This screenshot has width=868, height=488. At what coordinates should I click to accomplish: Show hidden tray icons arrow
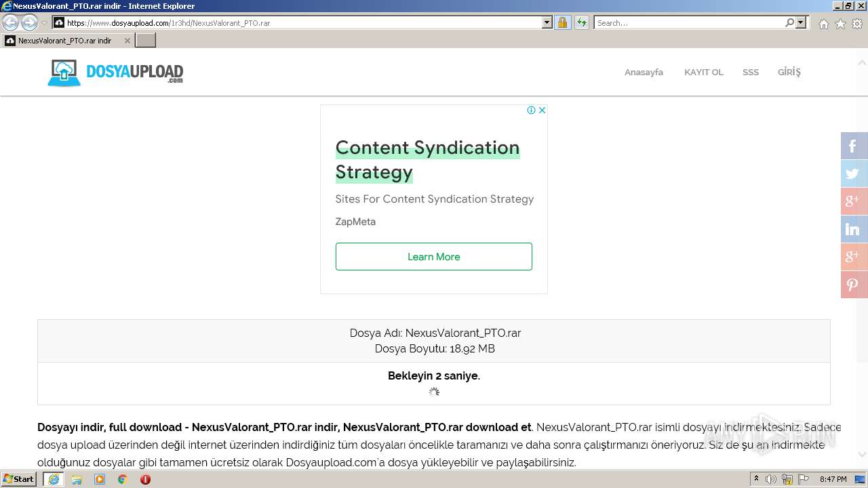pyautogui.click(x=757, y=479)
